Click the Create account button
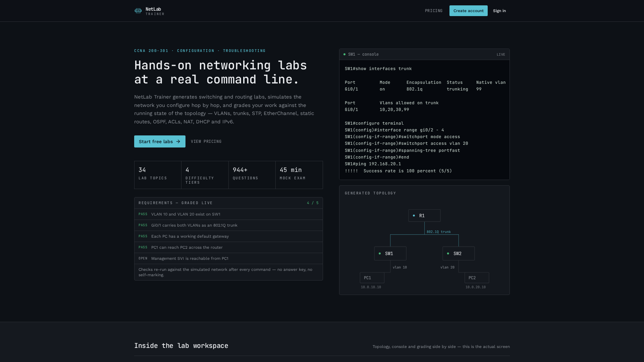The image size is (644, 362). point(469,11)
